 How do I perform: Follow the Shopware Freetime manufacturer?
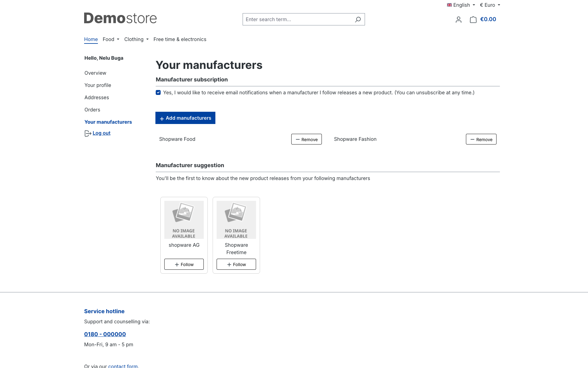236,264
